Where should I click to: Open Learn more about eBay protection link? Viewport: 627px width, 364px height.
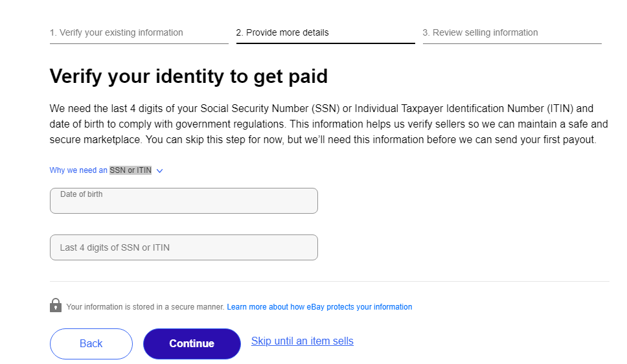click(x=319, y=307)
